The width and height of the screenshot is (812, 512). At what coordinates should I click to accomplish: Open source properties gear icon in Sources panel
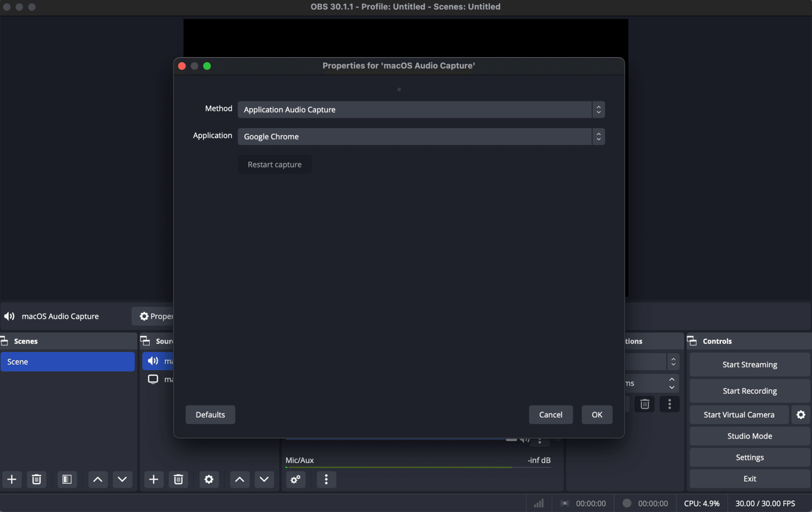(x=209, y=479)
